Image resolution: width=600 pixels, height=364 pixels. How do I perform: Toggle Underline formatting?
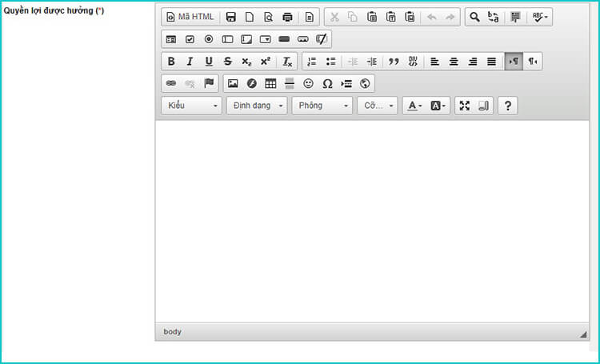[x=209, y=62]
